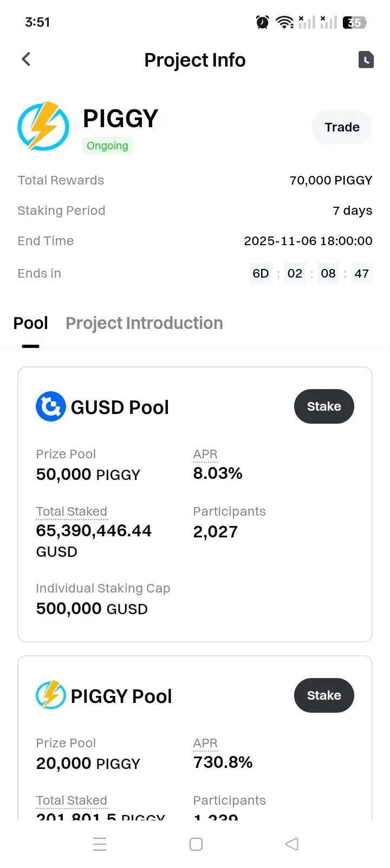
Task: Select the Pool tab
Action: [x=31, y=323]
